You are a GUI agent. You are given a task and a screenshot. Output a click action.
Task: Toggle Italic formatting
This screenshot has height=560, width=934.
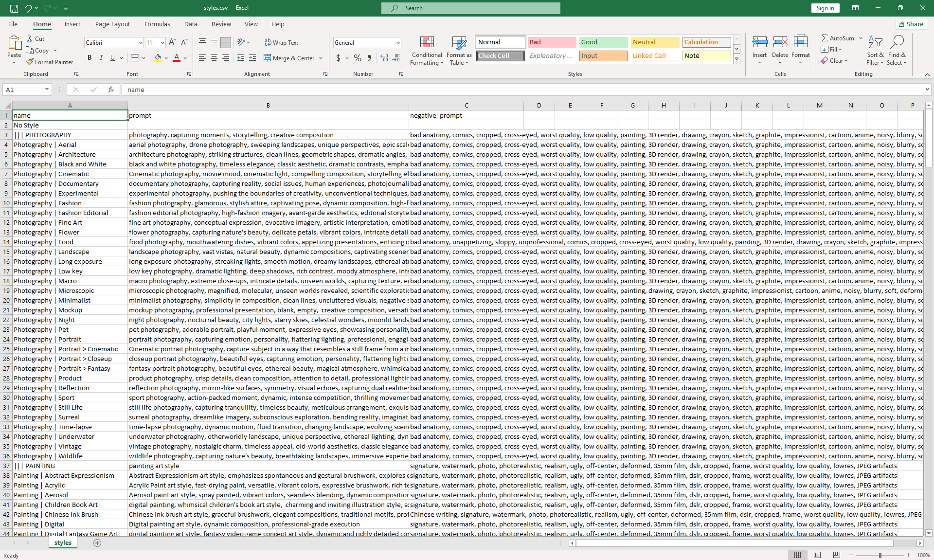[101, 58]
